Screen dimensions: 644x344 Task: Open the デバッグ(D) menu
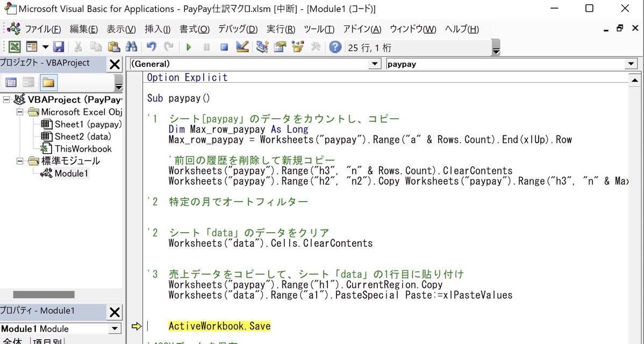(238, 29)
